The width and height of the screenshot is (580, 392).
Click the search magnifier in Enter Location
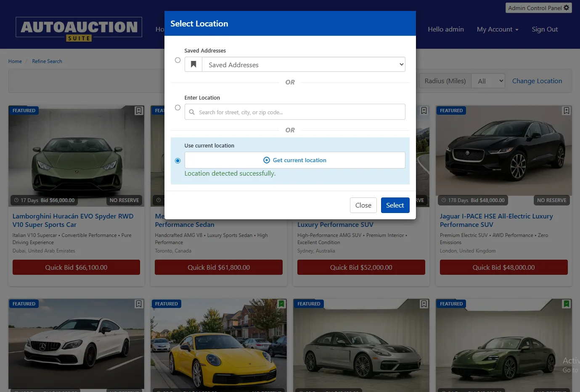pos(192,112)
